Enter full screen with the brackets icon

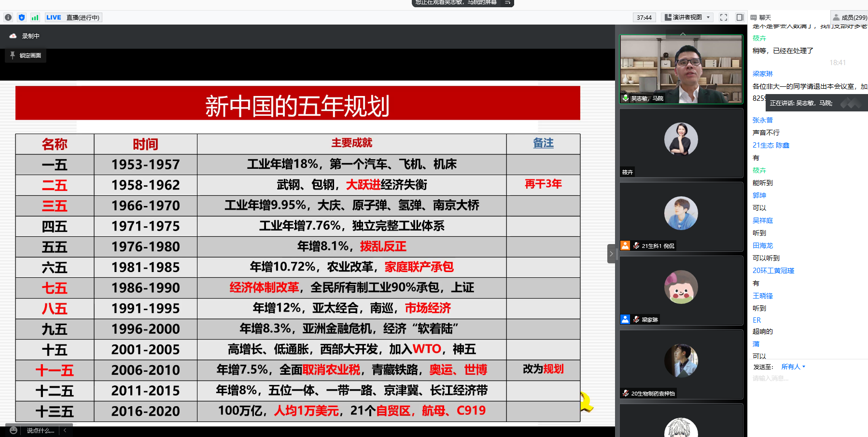(724, 17)
